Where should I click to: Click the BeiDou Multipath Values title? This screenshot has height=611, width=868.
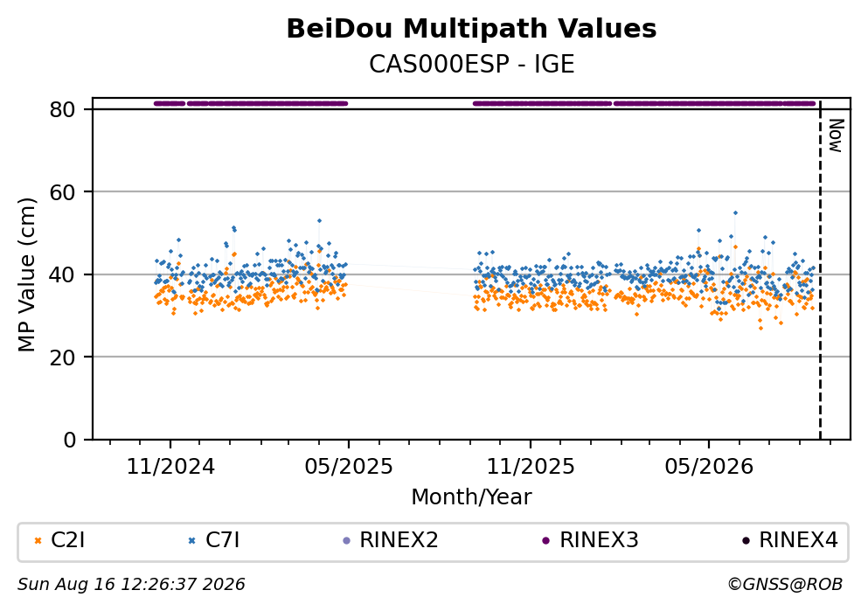(x=471, y=29)
